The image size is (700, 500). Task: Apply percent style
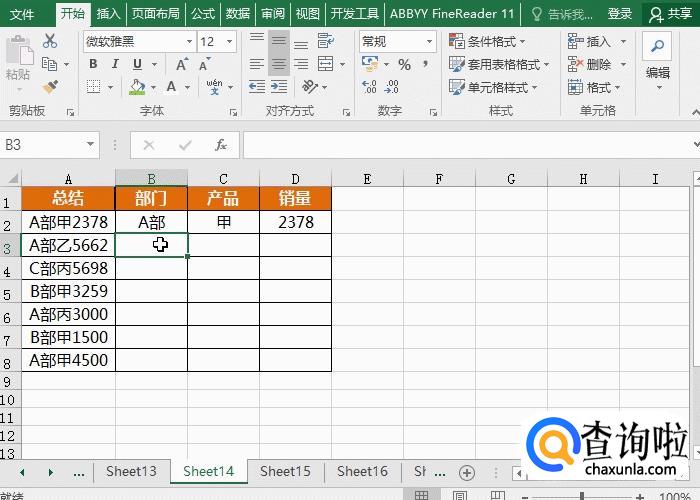[x=404, y=65]
